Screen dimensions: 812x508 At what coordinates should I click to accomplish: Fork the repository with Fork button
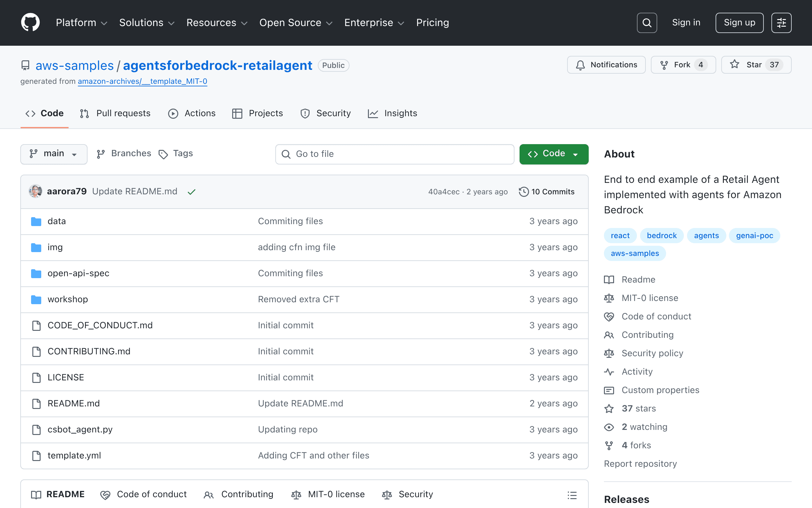click(683, 65)
